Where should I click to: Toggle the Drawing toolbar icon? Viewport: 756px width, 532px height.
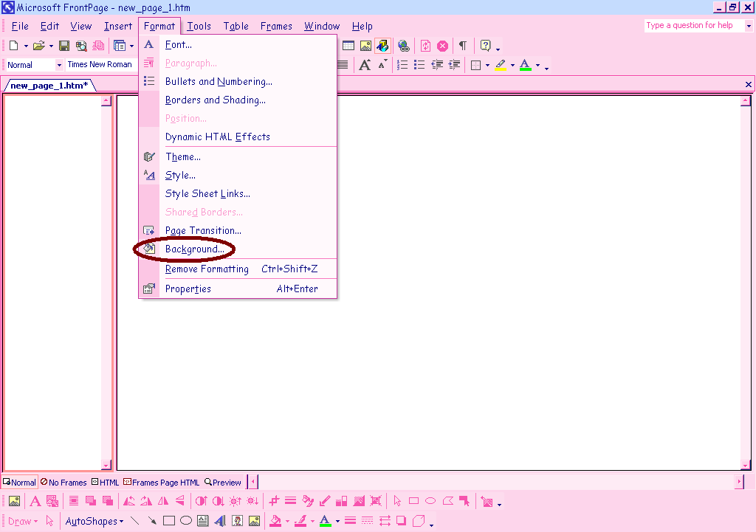pyautogui.click(x=382, y=46)
